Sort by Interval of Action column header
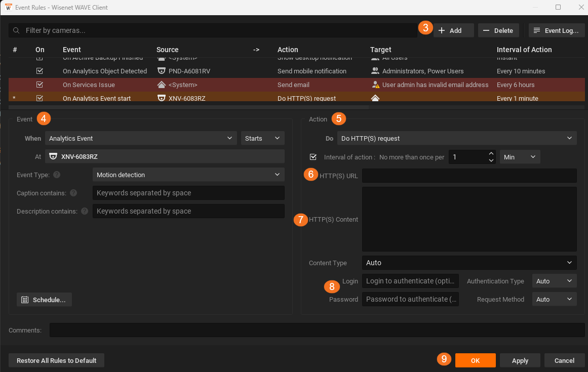588x372 pixels. (524, 50)
